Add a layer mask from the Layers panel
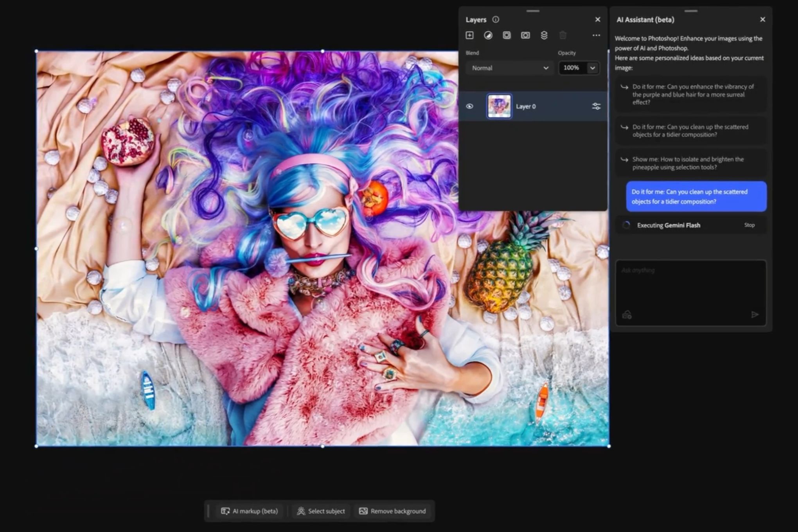The width and height of the screenshot is (798, 532). [x=507, y=35]
